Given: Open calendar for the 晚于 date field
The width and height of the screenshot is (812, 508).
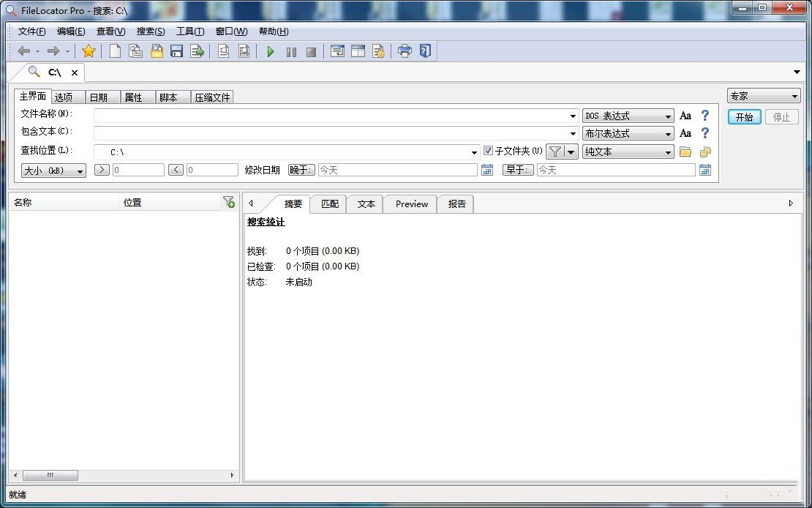Looking at the screenshot, I should [486, 170].
